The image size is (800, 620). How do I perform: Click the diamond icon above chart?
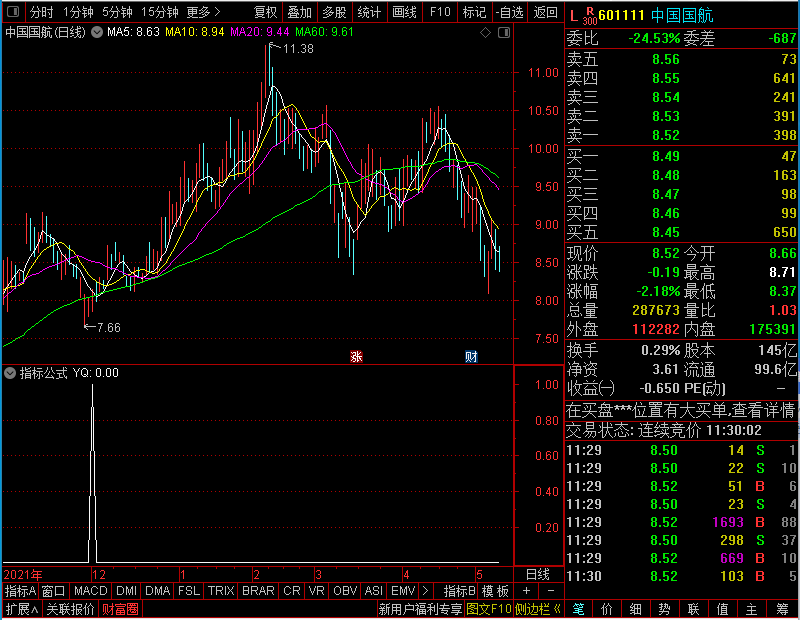point(486,33)
